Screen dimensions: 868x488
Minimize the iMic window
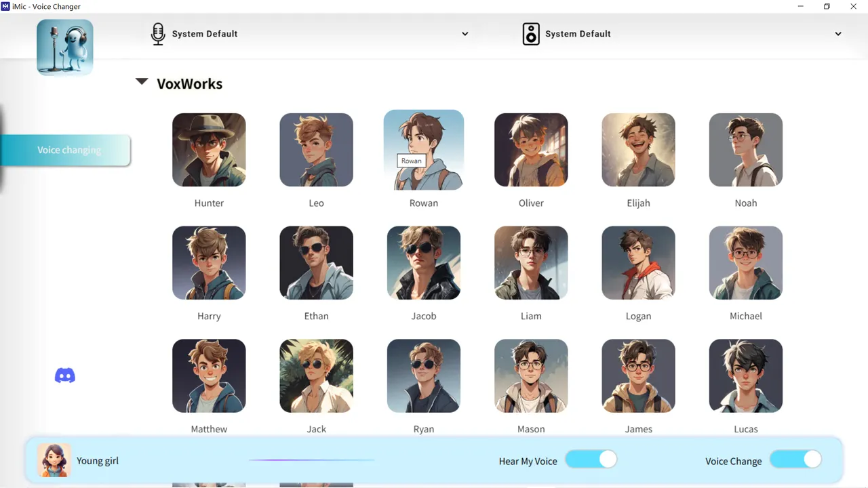801,6
